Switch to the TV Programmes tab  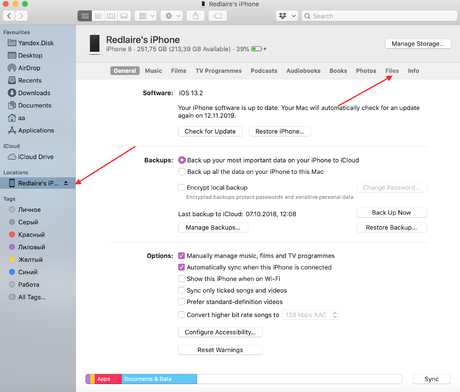tap(219, 71)
